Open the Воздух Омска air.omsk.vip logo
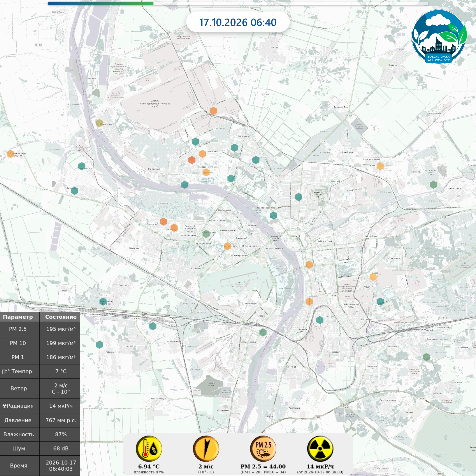Image resolution: width=476 pixels, height=476 pixels. coord(439,37)
